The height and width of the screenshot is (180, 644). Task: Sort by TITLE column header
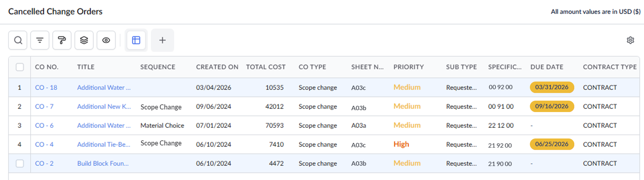pyautogui.click(x=86, y=67)
